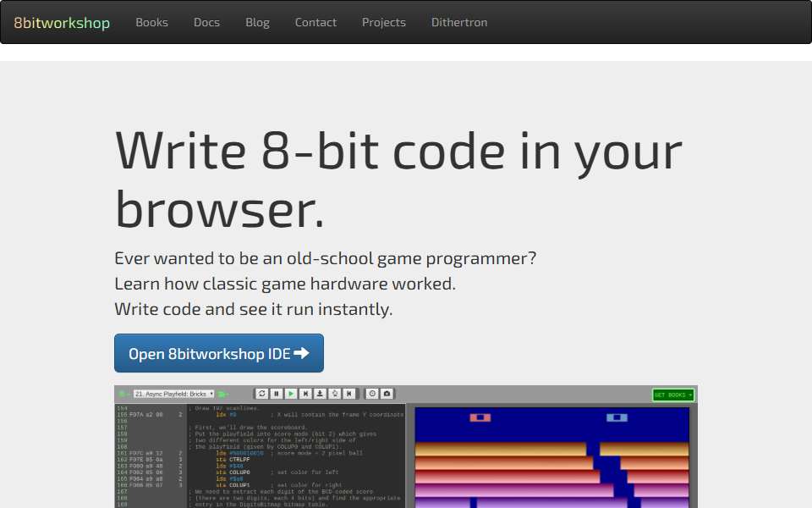Go to the 8bitworkshop home logo
812x508 pixels.
tap(62, 23)
